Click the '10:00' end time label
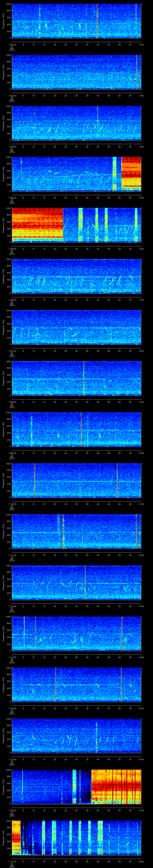Image resolution: width=153 pixels, height=868 pixels. click(x=141, y=453)
